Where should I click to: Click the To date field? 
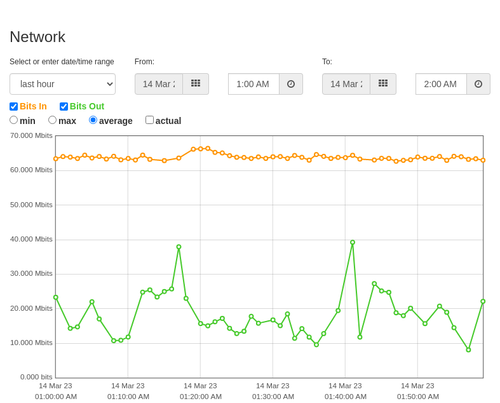(x=346, y=84)
